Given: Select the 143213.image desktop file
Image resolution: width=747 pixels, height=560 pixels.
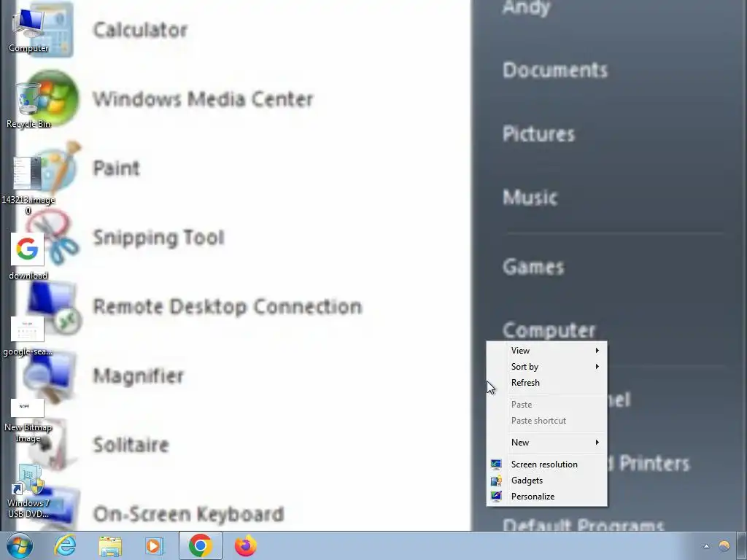Looking at the screenshot, I should tap(28, 186).
